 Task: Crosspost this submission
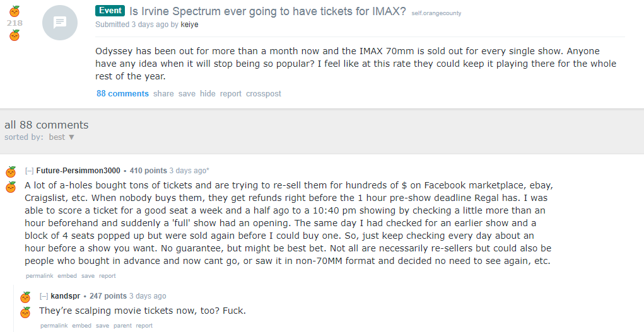264,94
